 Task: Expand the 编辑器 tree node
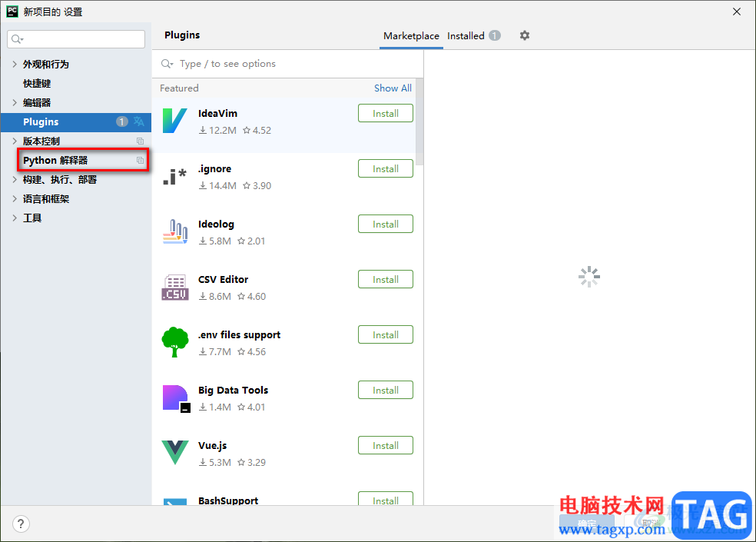(15, 102)
